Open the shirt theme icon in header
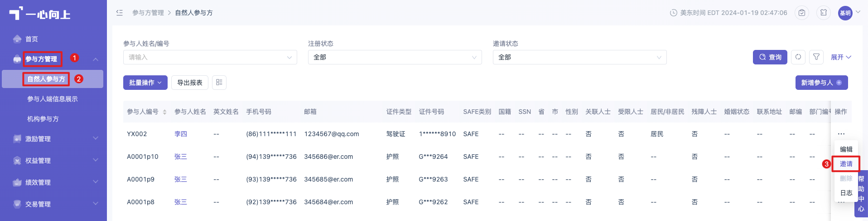This screenshot has height=221, width=868. point(824,13)
